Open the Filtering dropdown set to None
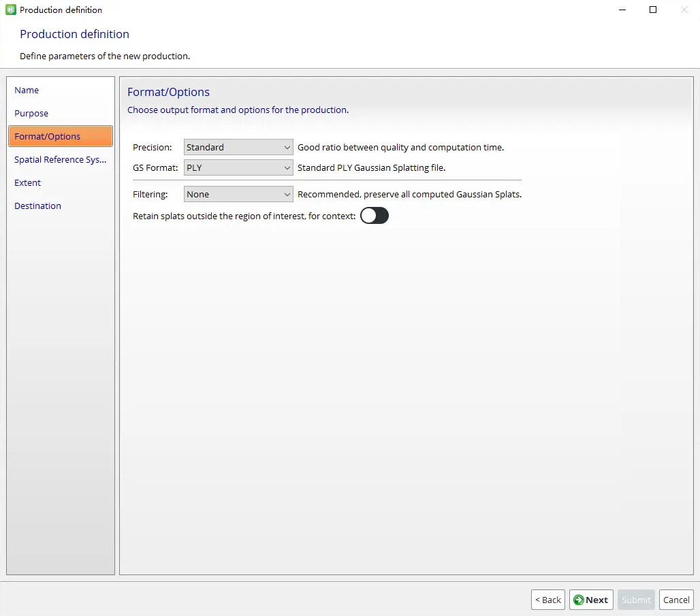 pos(238,194)
